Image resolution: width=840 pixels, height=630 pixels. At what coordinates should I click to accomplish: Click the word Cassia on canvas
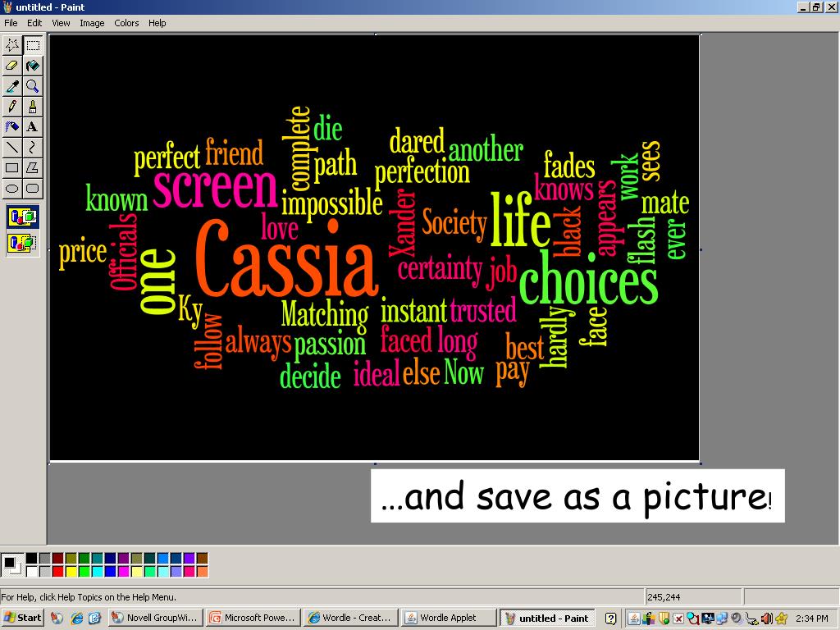pos(285,258)
